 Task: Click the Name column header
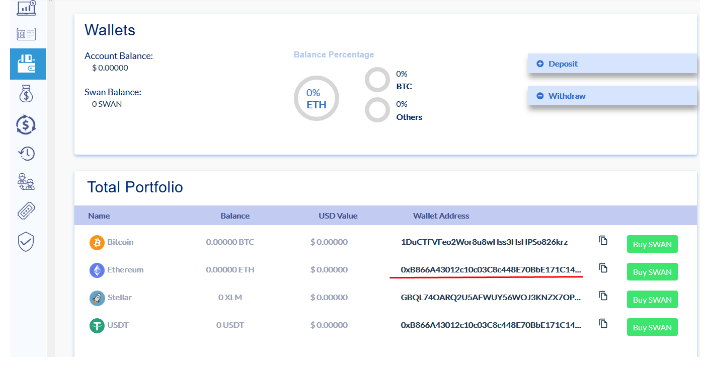coord(99,216)
